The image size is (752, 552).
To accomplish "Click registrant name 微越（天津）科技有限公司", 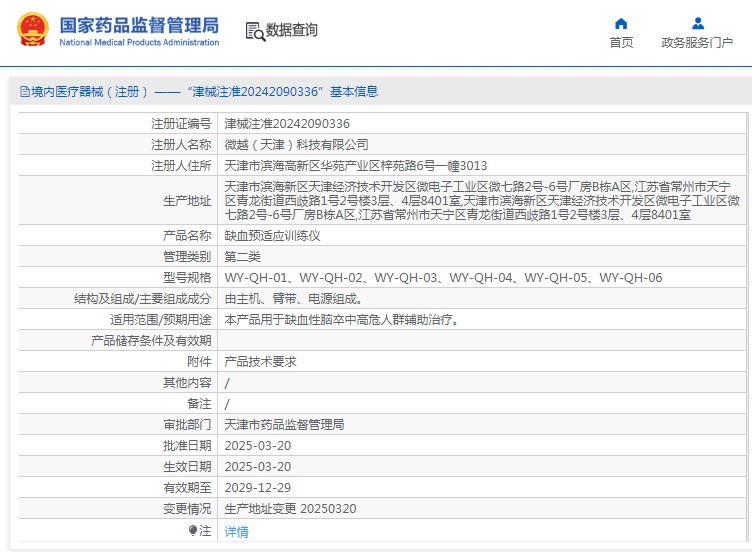I will [x=296, y=145].
